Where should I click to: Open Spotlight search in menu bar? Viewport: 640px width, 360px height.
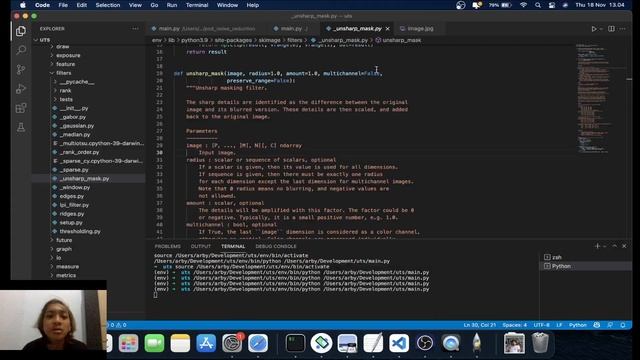[x=538, y=5]
